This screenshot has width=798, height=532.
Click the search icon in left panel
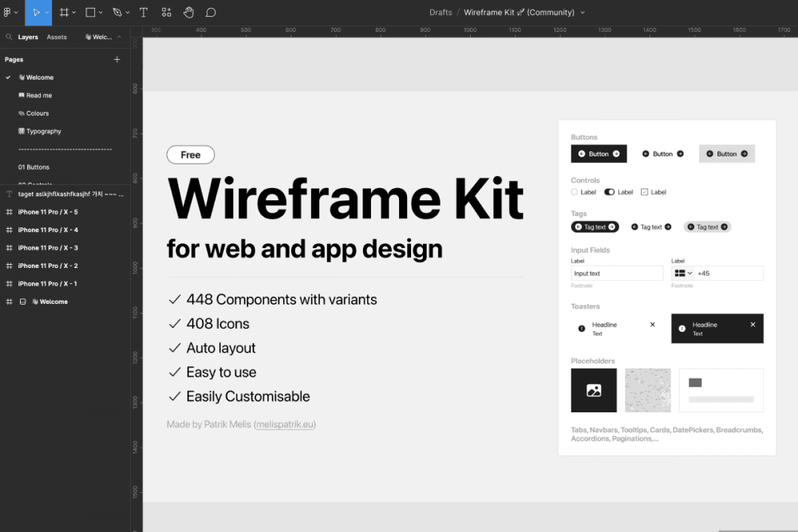pyautogui.click(x=9, y=37)
